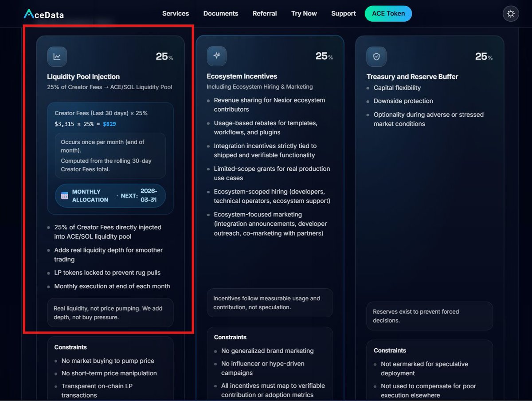Click 'Limited-scope grants for real production' bullet

(272, 173)
